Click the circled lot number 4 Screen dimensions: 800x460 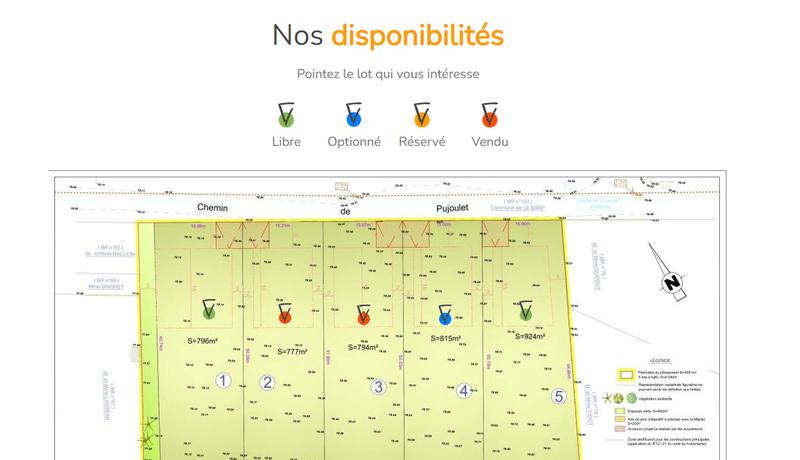[464, 391]
